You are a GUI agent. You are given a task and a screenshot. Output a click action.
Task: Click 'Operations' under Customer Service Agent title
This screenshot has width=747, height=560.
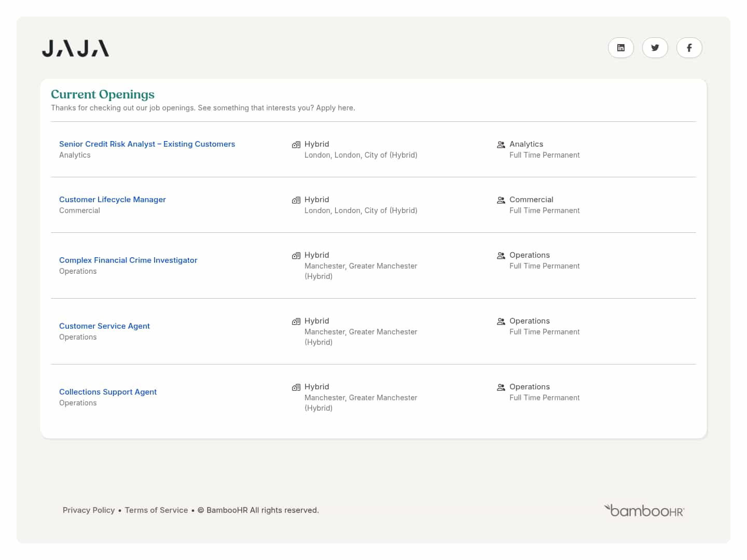pos(78,337)
